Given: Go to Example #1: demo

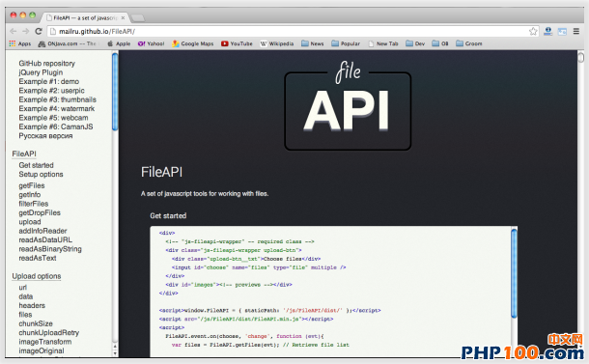Looking at the screenshot, I should (49, 81).
